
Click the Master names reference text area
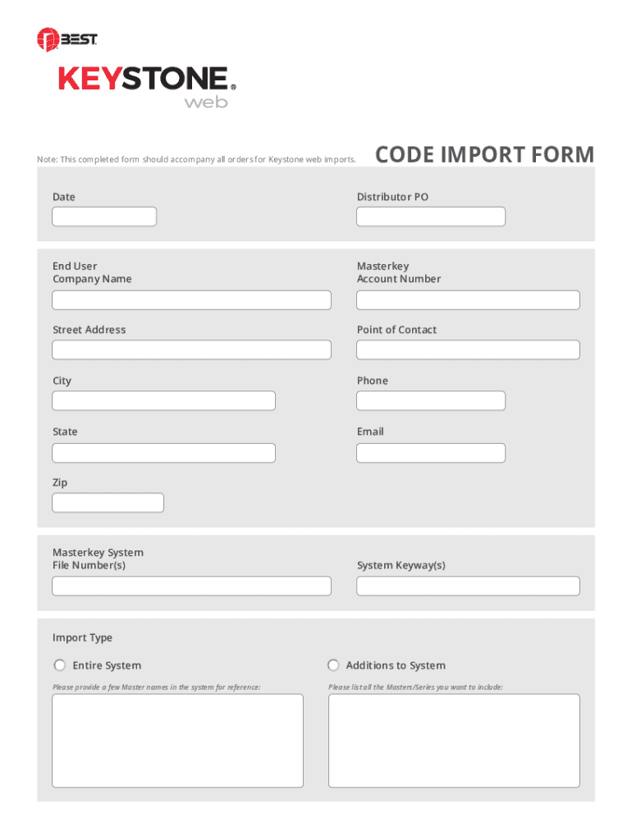(177, 741)
